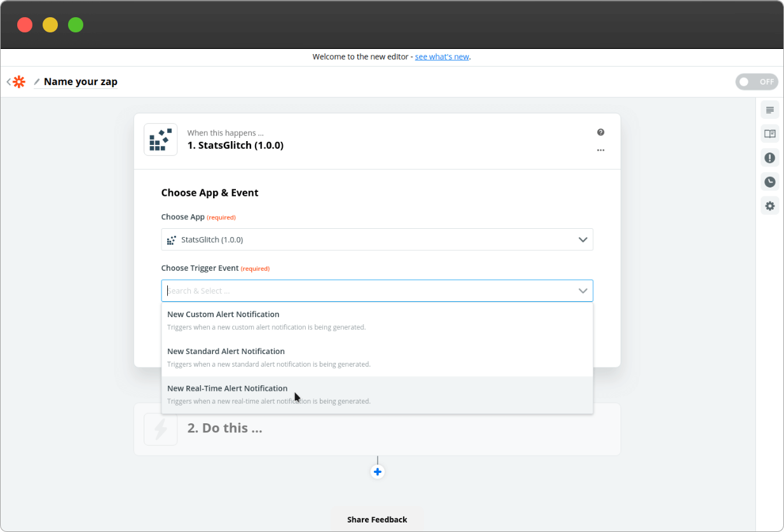Click the pencil edit icon beside zap name
The image size is (784, 532).
coord(37,82)
